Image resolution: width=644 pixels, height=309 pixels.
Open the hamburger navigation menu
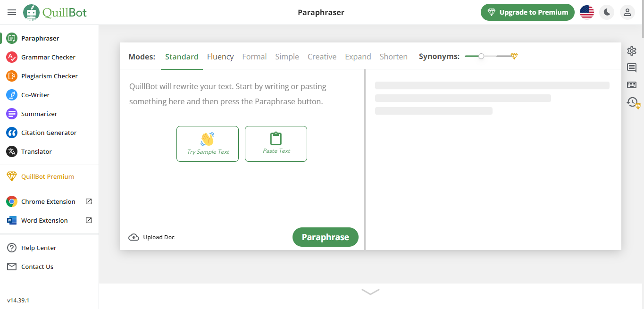click(x=12, y=12)
